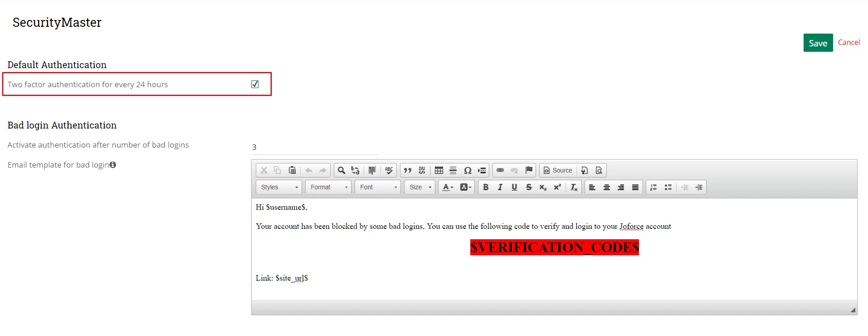Switch editor to Source view

point(558,170)
